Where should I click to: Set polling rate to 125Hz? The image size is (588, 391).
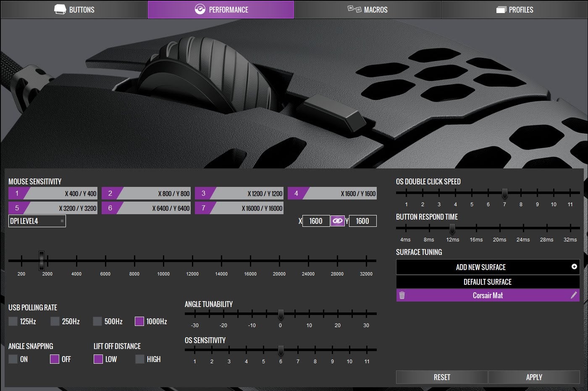pyautogui.click(x=13, y=321)
